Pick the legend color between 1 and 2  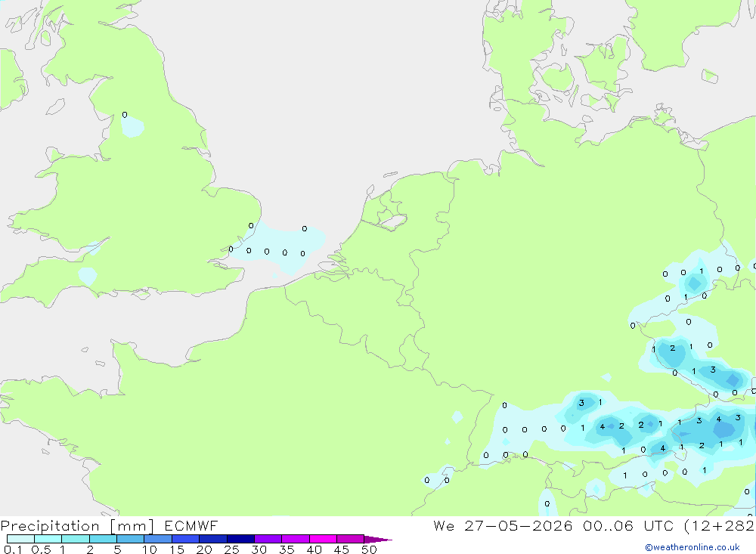pyautogui.click(x=76, y=539)
